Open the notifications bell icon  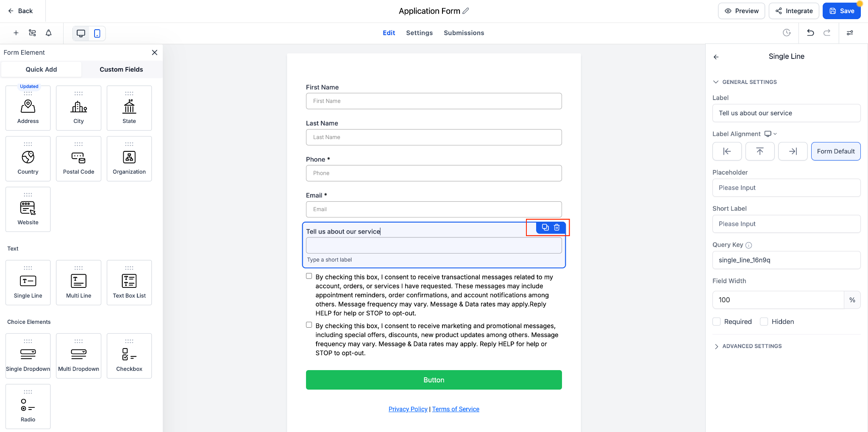(x=49, y=33)
